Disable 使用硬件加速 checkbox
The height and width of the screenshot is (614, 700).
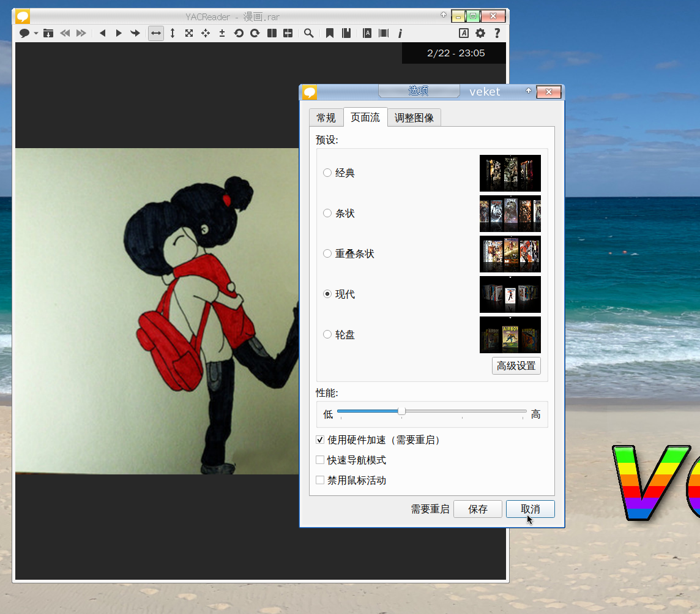(320, 440)
